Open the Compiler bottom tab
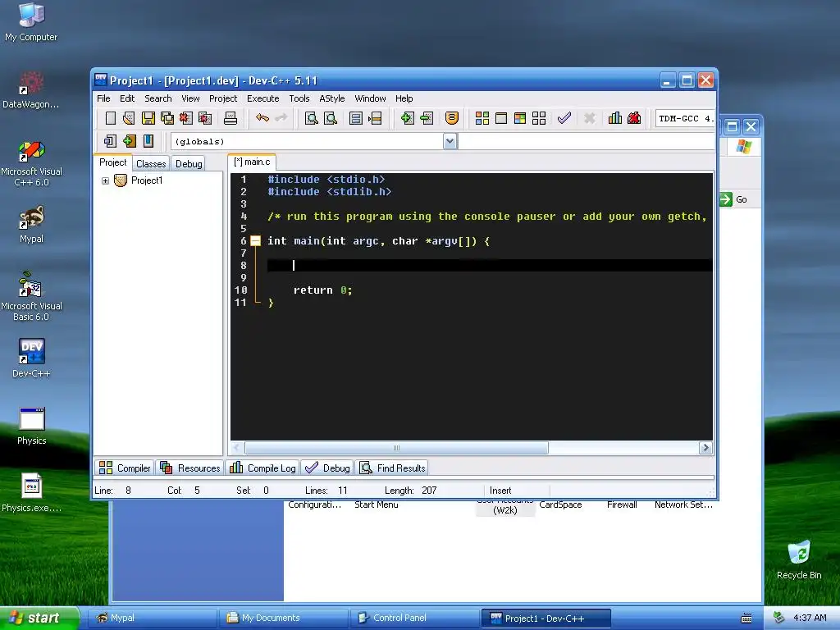The width and height of the screenshot is (840, 630). (126, 468)
